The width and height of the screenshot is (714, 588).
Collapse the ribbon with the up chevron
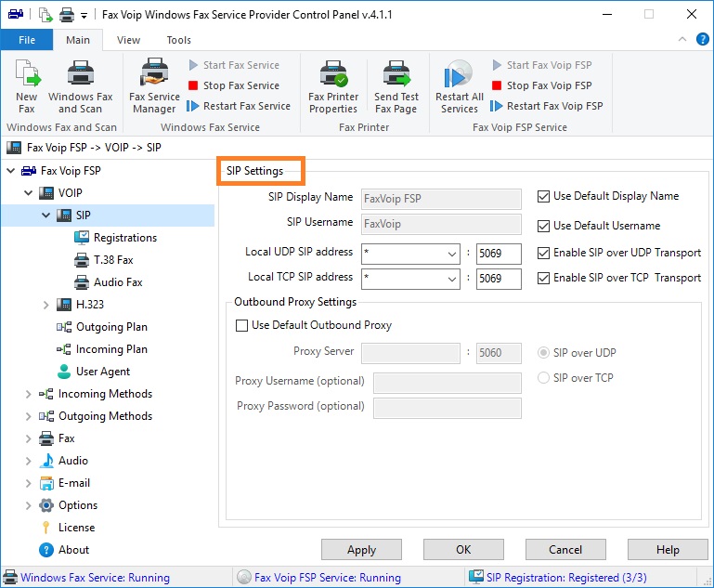(x=682, y=39)
